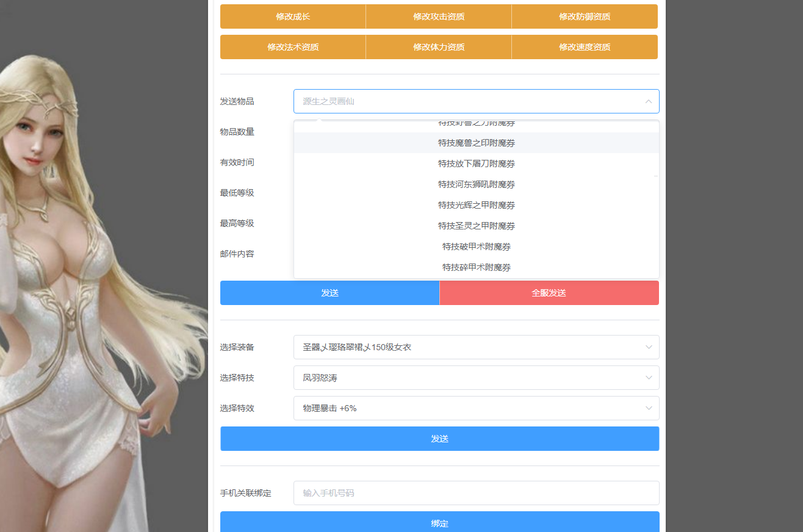Collapse the 发送物品 dropdown arrow

648,101
